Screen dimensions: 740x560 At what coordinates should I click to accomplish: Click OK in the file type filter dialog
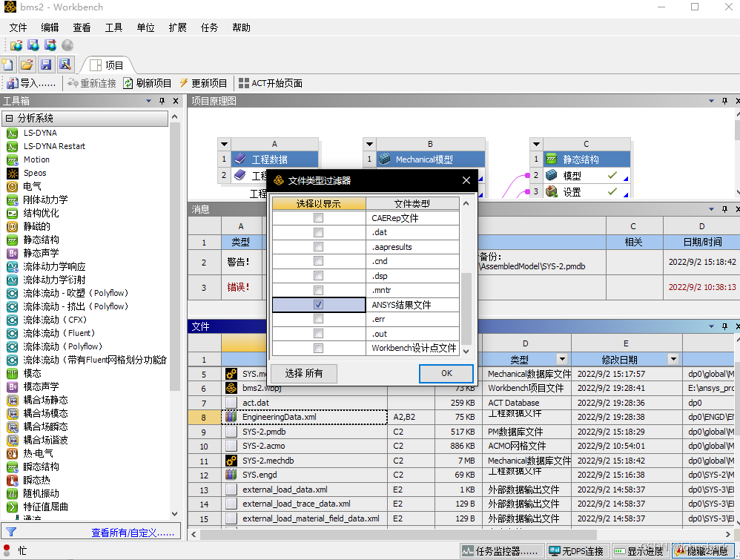[x=446, y=373]
